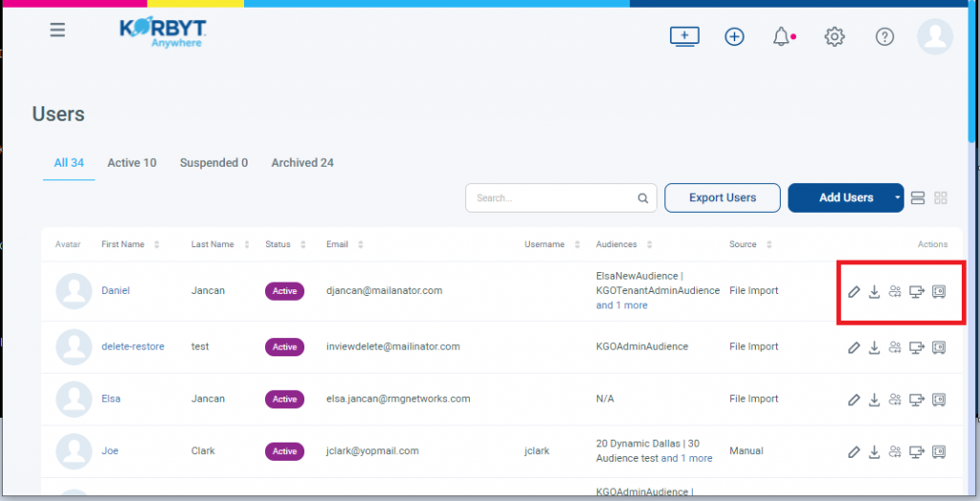Switch to grid view layout

(x=941, y=198)
